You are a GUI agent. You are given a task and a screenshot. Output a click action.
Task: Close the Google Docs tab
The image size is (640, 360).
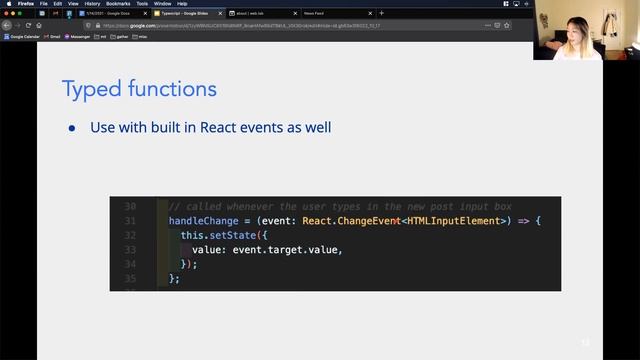(x=145, y=13)
